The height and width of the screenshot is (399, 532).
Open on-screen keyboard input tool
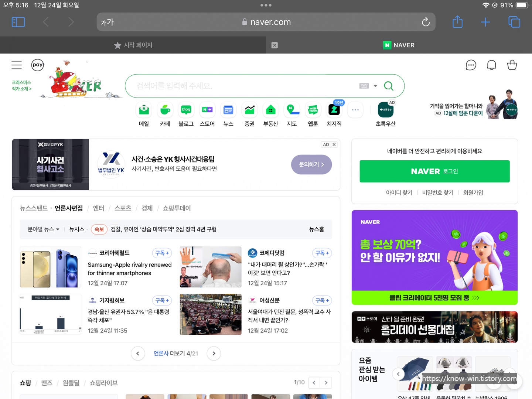pos(364,86)
